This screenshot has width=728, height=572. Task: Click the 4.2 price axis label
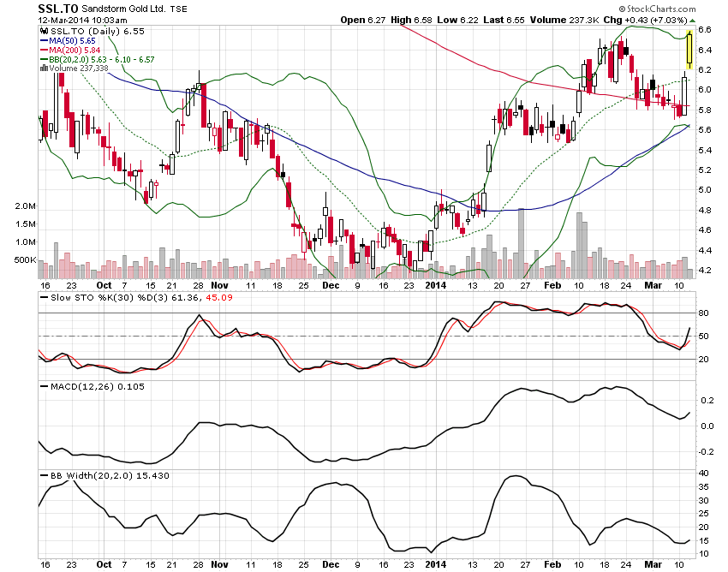point(704,270)
